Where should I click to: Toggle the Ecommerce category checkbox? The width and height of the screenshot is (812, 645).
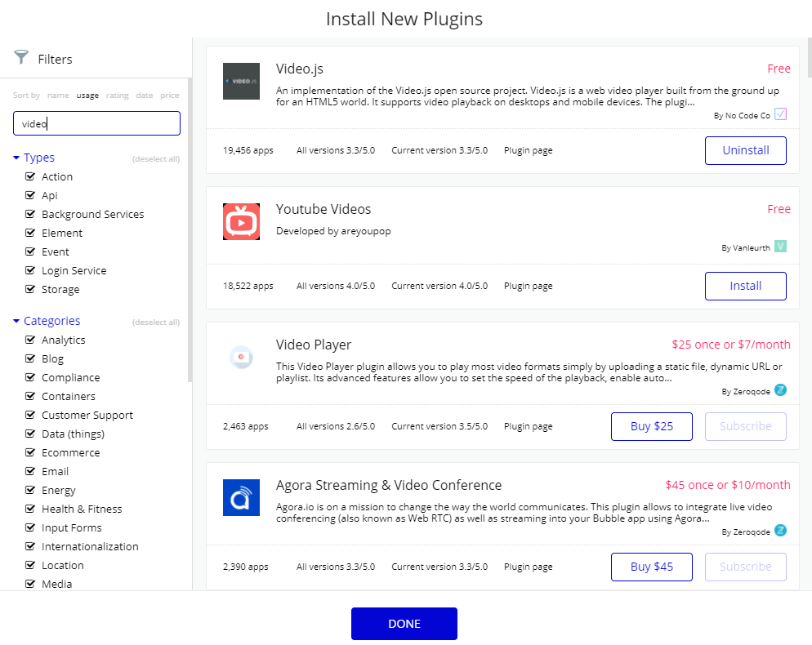pos(30,452)
